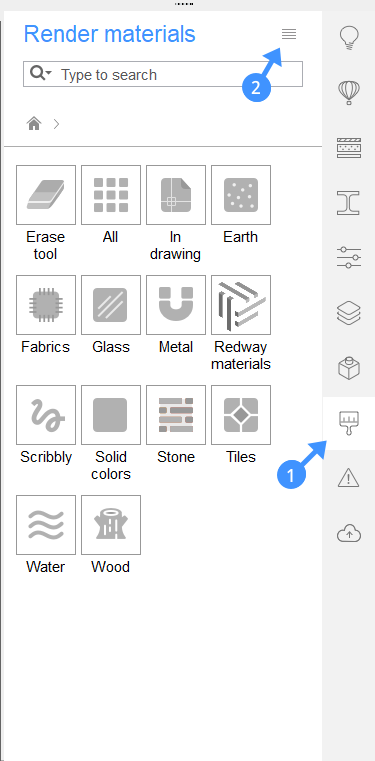Open the In drawing materials category
The width and height of the screenshot is (375, 761).
pyautogui.click(x=176, y=195)
